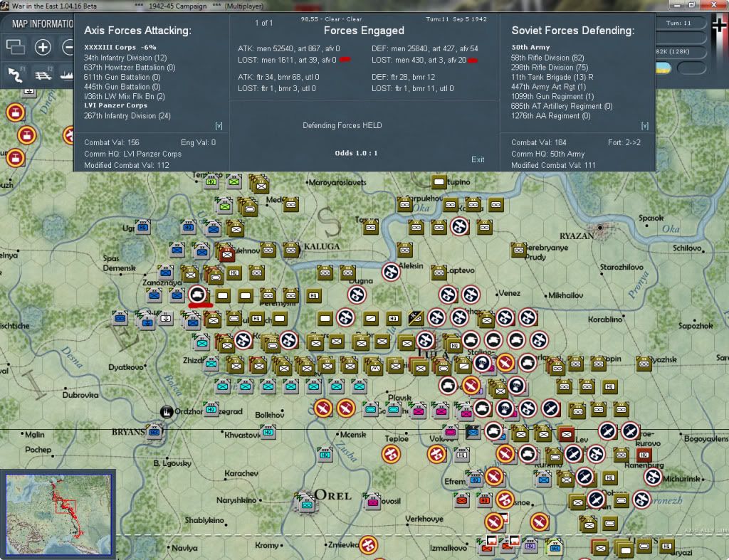Select the air base counter at Michurinsk
The image size is (729, 560).
pyautogui.click(x=653, y=476)
